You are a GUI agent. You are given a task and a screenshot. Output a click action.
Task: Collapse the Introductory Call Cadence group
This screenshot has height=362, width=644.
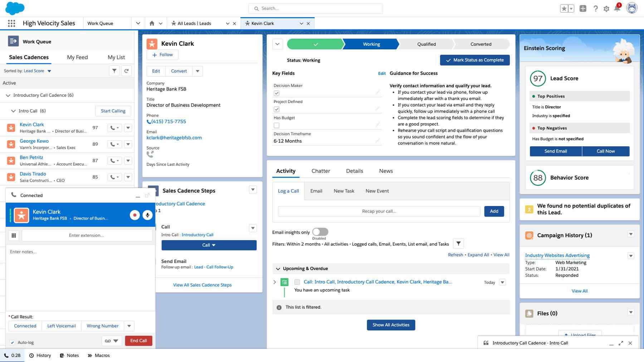tap(8, 96)
